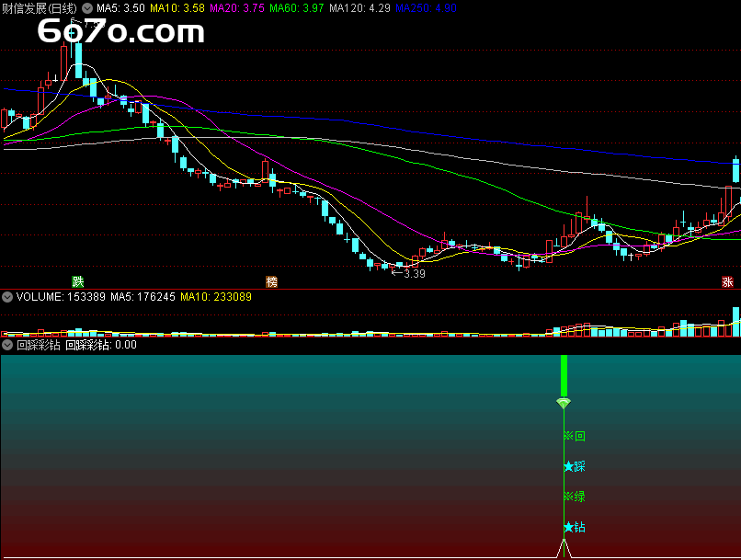
Task: Select the MA5: 3.50 label
Action: (x=120, y=8)
